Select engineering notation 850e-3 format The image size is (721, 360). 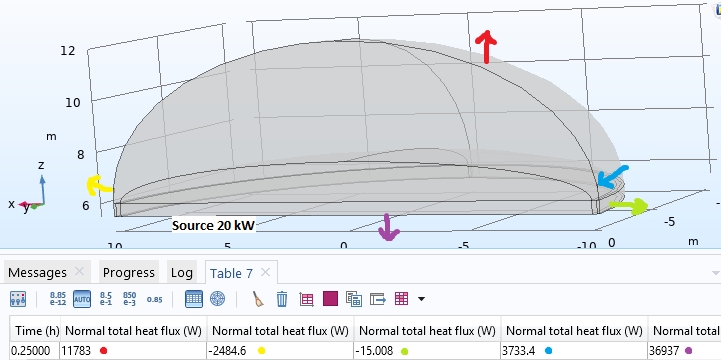coord(130,299)
